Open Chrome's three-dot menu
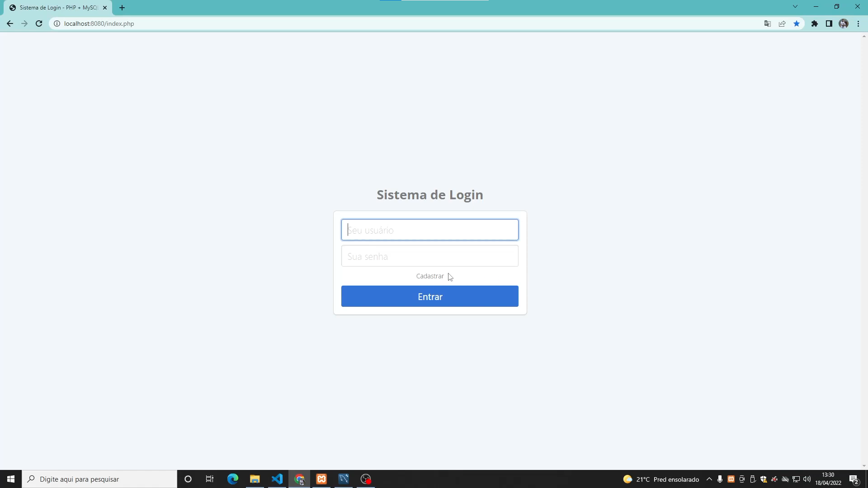Viewport: 868px width, 488px height. tap(858, 23)
